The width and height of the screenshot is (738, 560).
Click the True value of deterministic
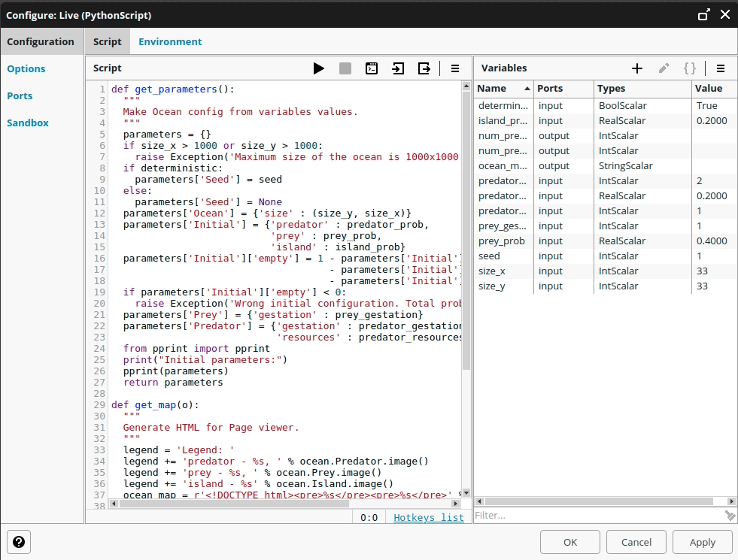point(707,106)
